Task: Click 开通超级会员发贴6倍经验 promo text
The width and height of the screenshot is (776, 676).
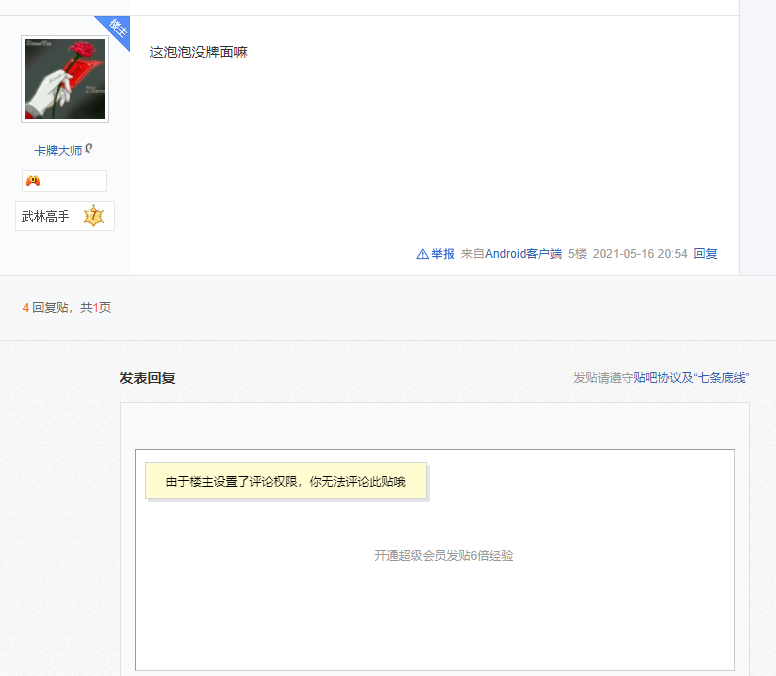Action: click(x=443, y=556)
